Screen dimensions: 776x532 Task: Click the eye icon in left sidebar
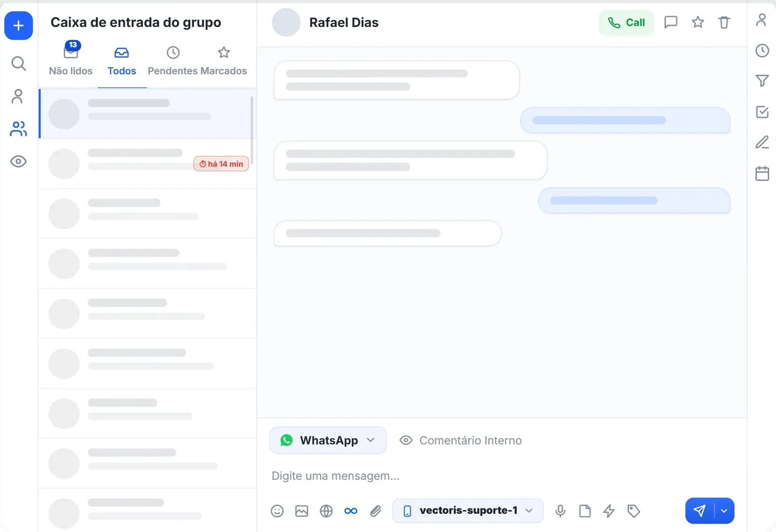[x=19, y=161]
